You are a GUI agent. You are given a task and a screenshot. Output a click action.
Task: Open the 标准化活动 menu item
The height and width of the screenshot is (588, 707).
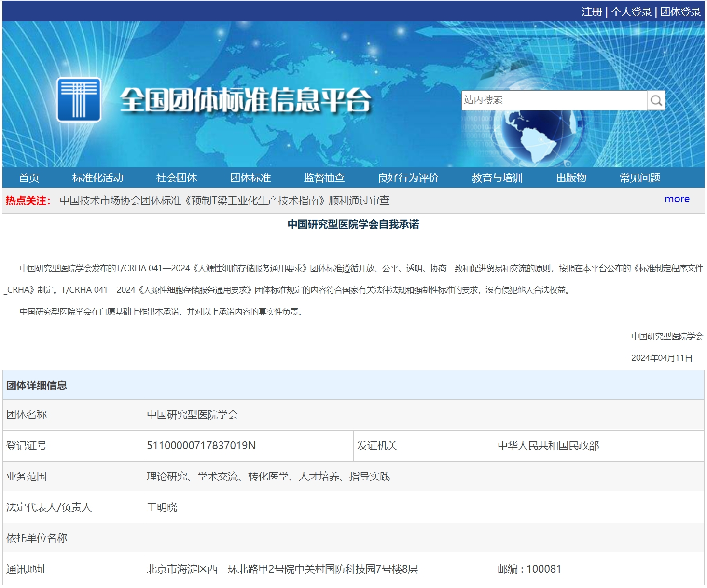point(97,178)
